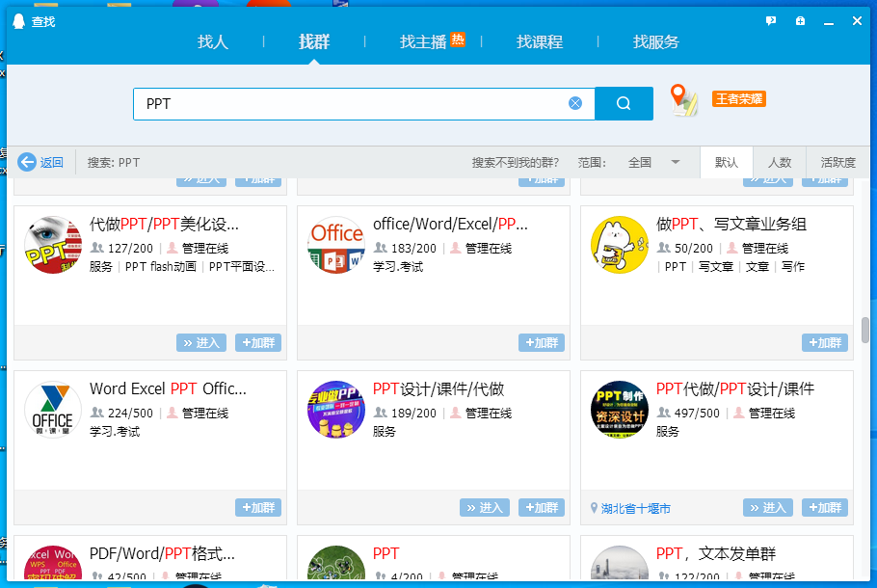Click the magnifier search button

[624, 103]
